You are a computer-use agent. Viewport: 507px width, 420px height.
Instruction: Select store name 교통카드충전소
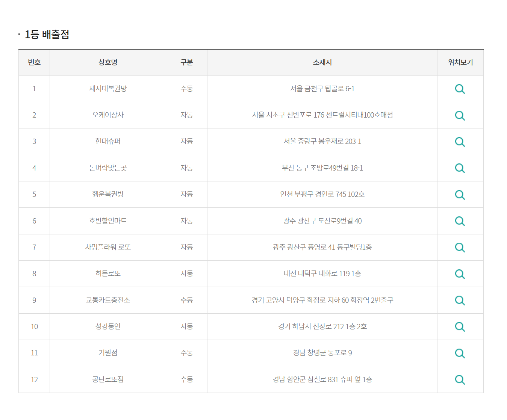[x=108, y=300]
